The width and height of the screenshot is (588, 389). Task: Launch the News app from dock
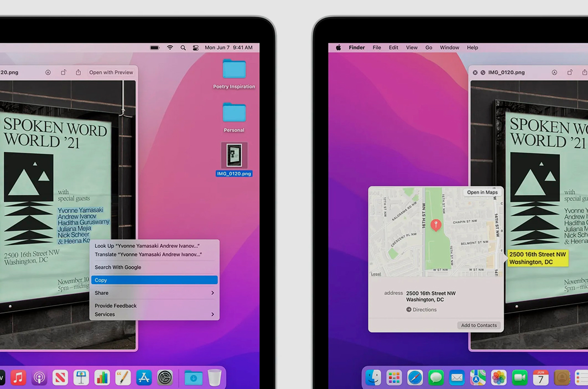60,377
